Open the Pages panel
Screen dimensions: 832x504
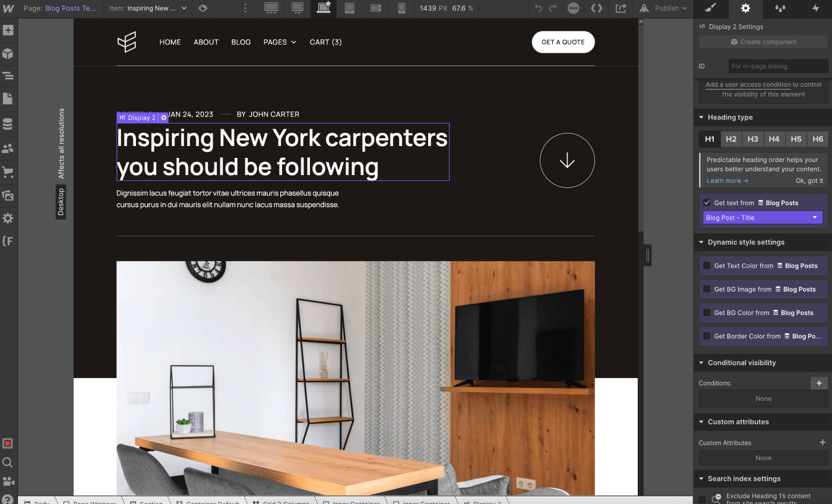8,99
